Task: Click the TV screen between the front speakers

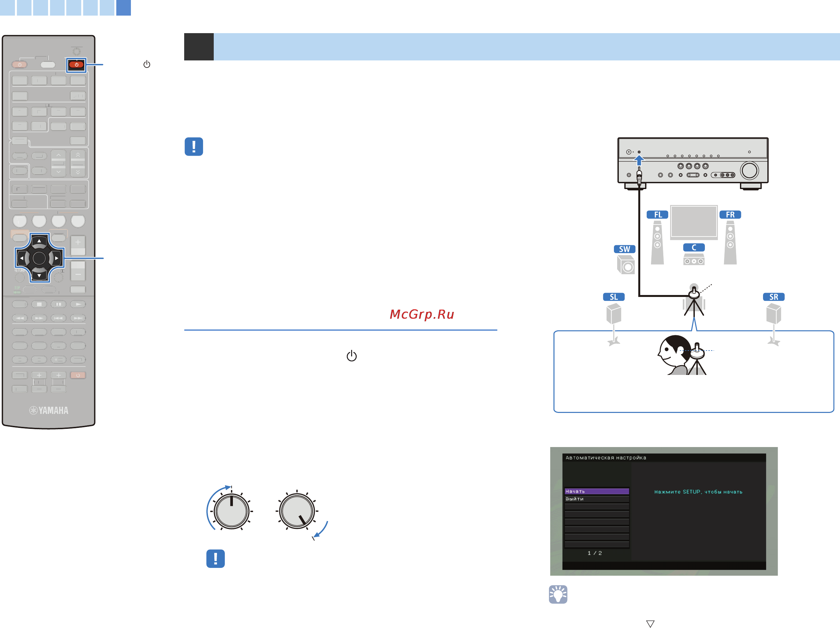Action: (x=694, y=222)
